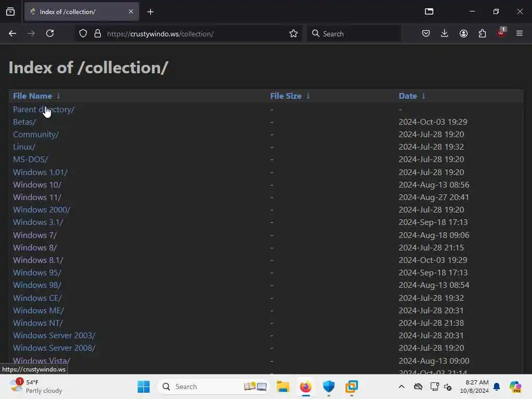Viewport: 532px width, 399px height.
Task: Open the Linux/ folder
Action: pos(24,147)
